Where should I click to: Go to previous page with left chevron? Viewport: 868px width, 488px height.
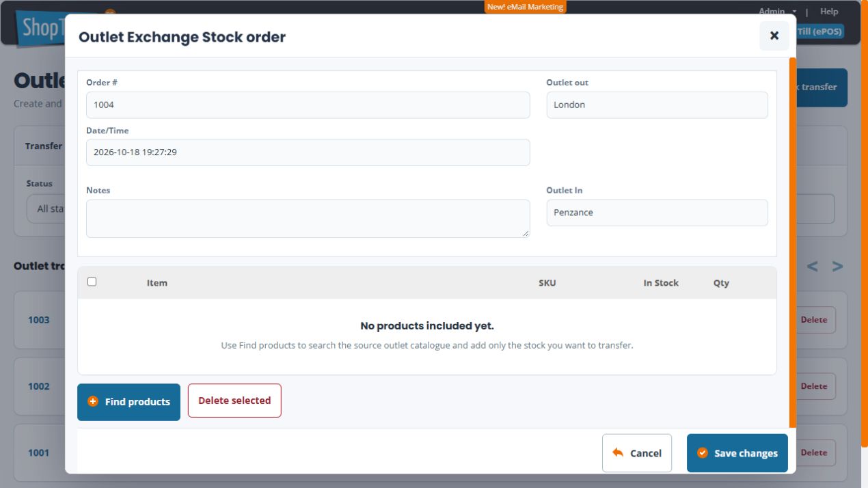[x=812, y=267]
